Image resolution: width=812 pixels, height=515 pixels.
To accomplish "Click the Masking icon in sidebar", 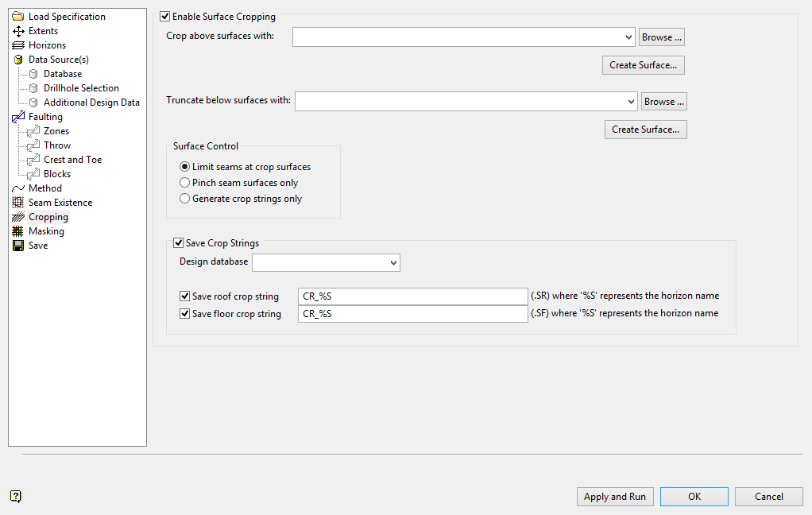I will pyautogui.click(x=19, y=231).
